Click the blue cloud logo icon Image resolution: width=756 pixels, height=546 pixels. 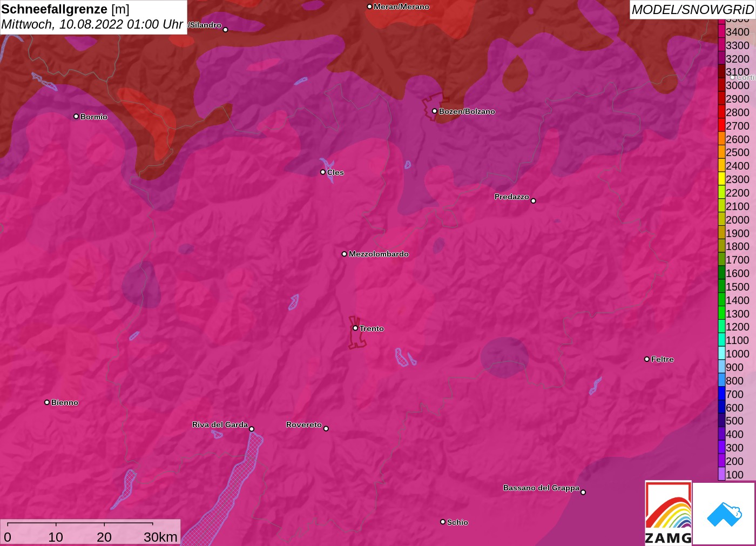pos(724,514)
